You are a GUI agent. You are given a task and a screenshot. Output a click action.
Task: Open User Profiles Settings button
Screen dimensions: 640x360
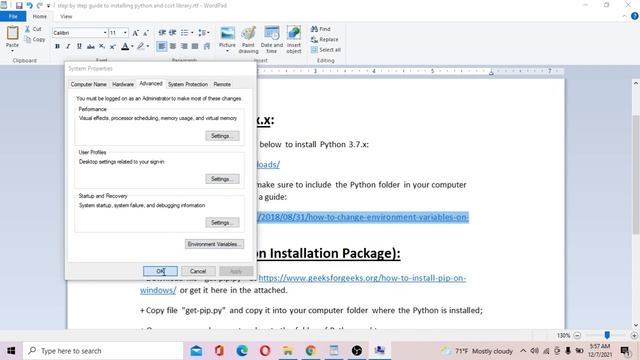[x=222, y=179]
